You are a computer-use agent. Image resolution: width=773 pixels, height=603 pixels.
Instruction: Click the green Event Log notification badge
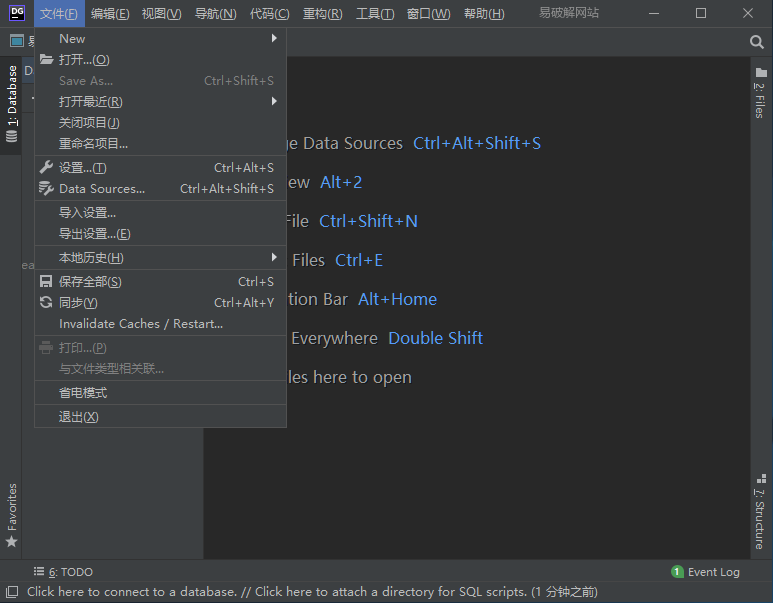point(677,572)
